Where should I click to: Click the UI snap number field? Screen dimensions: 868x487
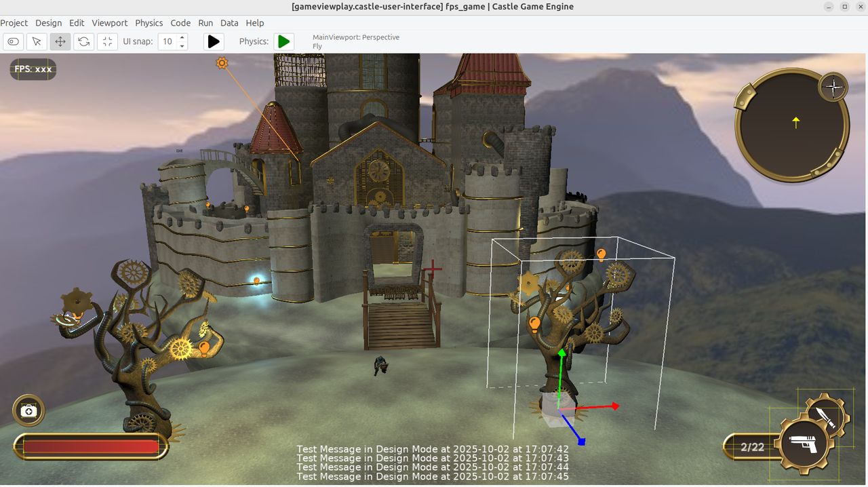pos(167,41)
